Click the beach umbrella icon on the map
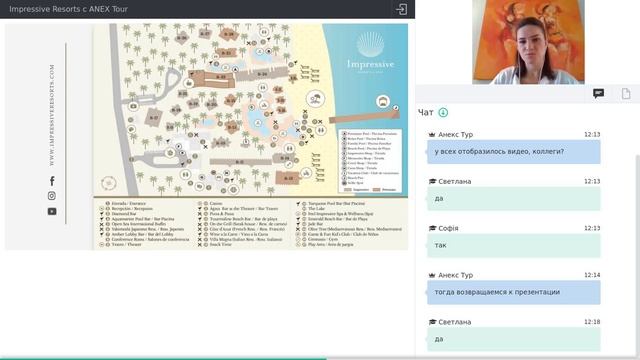This screenshot has height=360, width=640. click(x=315, y=98)
